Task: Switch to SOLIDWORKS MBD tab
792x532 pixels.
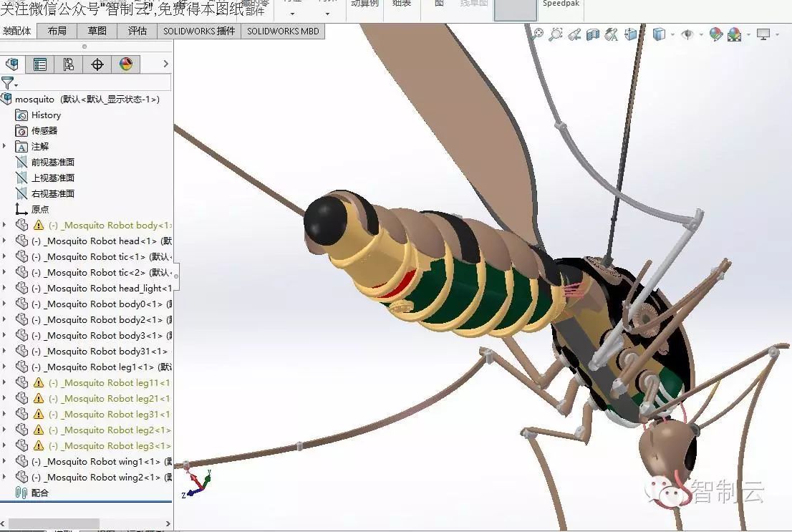Action: [283, 31]
